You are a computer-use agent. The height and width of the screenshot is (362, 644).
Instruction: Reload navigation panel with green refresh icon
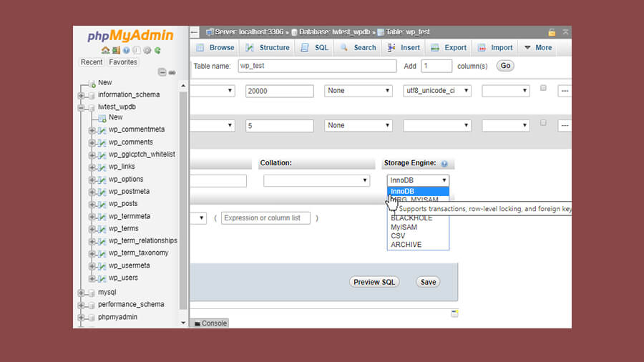tap(157, 51)
